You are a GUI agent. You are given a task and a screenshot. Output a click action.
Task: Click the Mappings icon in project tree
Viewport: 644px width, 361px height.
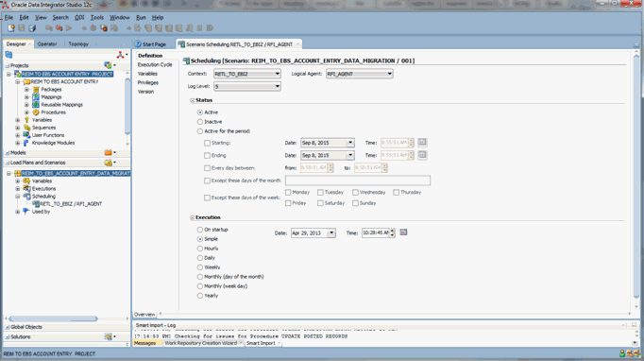click(36, 97)
